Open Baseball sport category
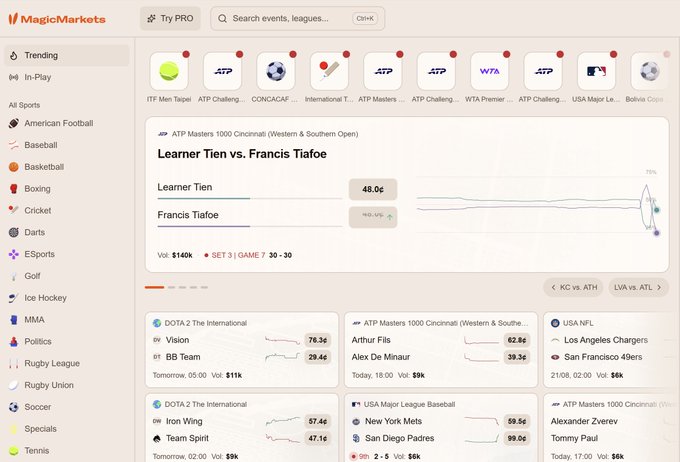This screenshot has width=680, height=462. point(67,145)
